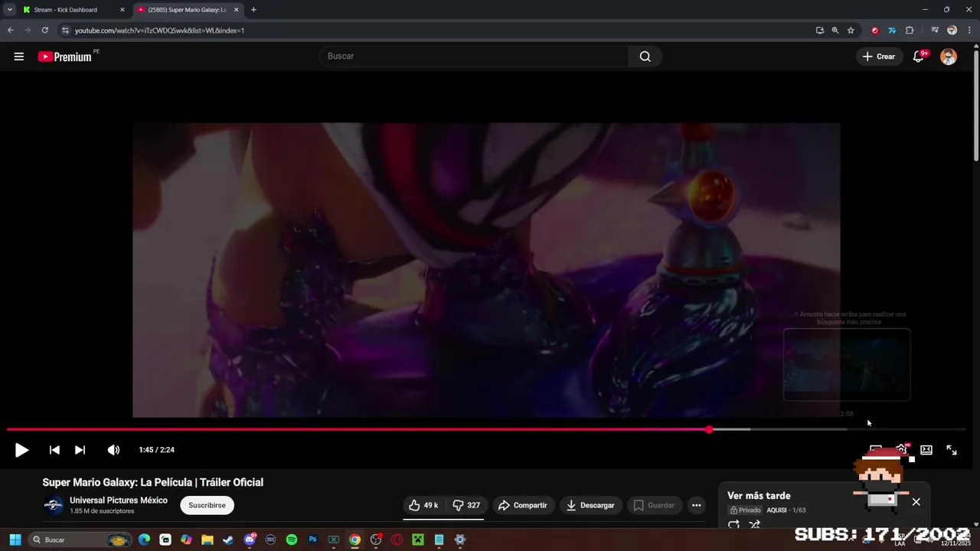Open a new browser tab

click(253, 10)
